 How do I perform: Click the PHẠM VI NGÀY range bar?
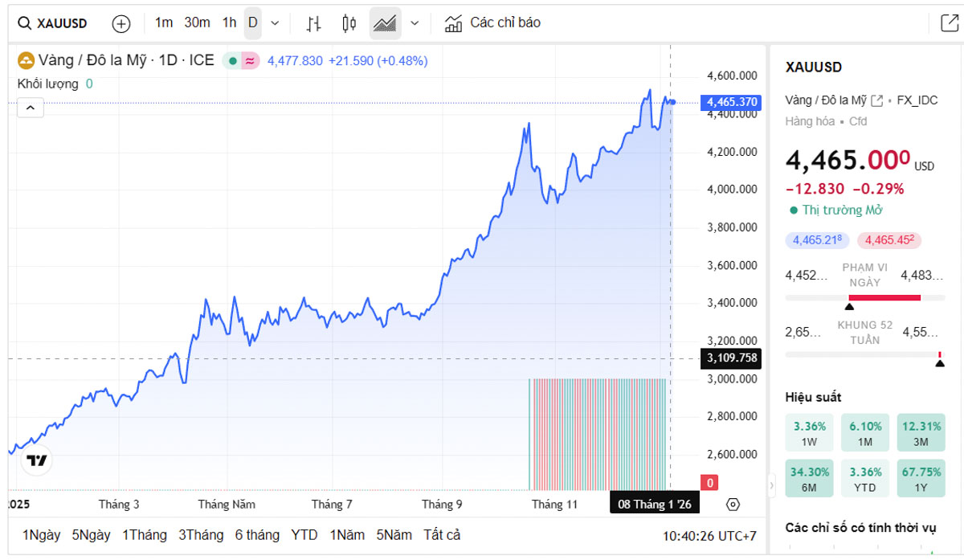coord(852,298)
